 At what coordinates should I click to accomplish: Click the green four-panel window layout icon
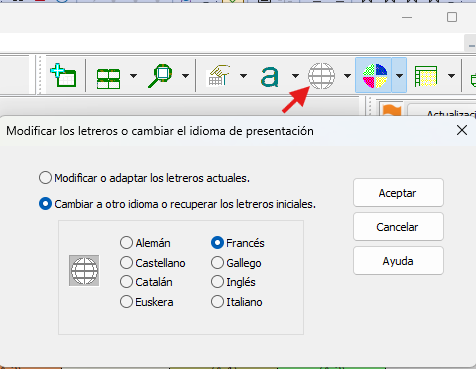[x=108, y=79]
